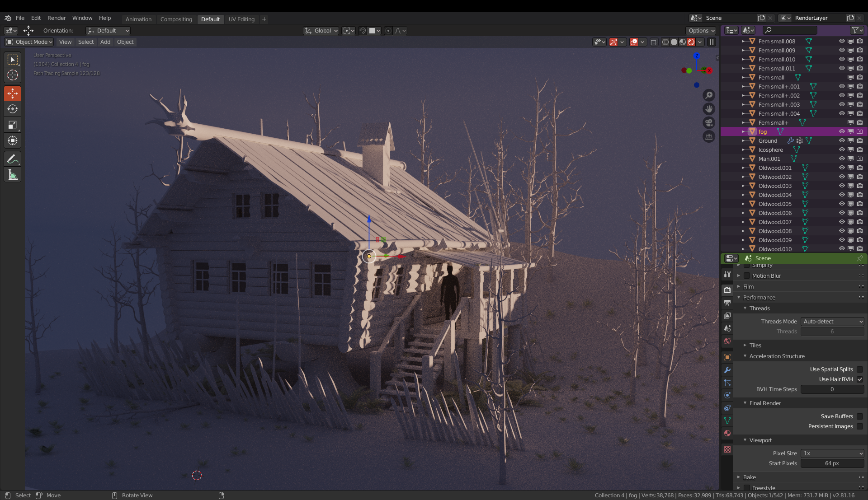Click the Options button in header

[x=701, y=31]
